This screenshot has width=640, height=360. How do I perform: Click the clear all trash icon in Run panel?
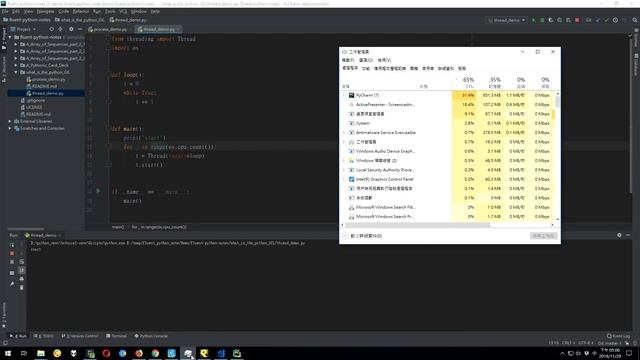coord(22,288)
